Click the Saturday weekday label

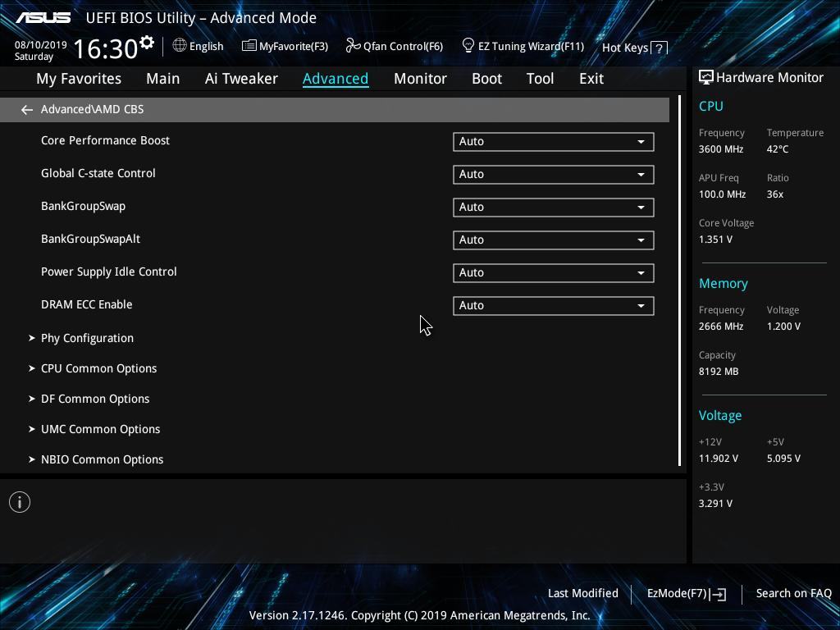pos(34,57)
